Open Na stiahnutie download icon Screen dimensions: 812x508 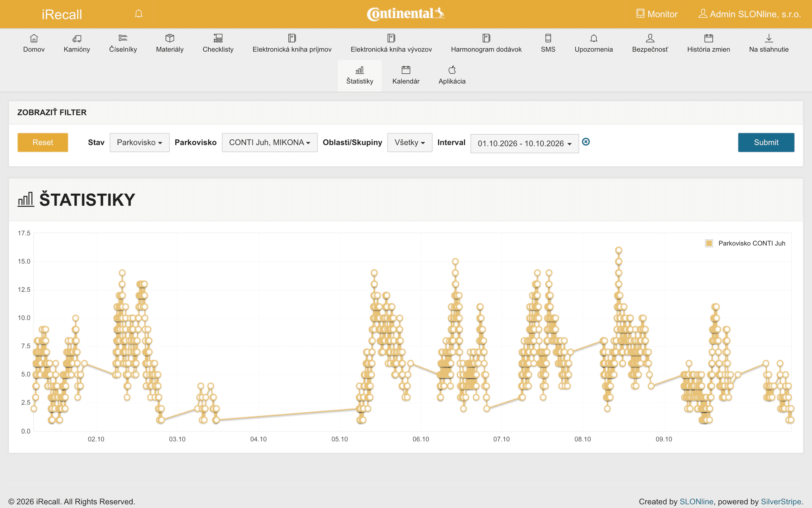pos(769,38)
